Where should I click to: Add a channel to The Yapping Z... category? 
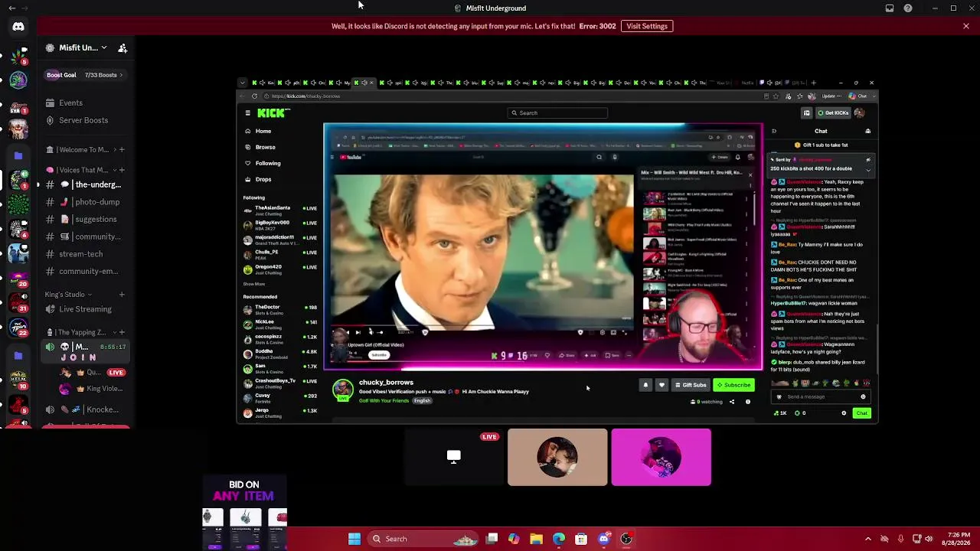tap(122, 332)
